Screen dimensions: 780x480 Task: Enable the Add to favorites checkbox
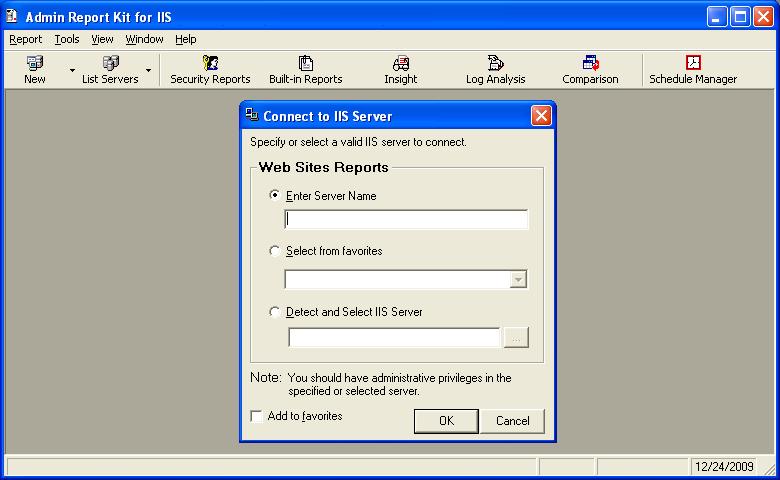257,416
